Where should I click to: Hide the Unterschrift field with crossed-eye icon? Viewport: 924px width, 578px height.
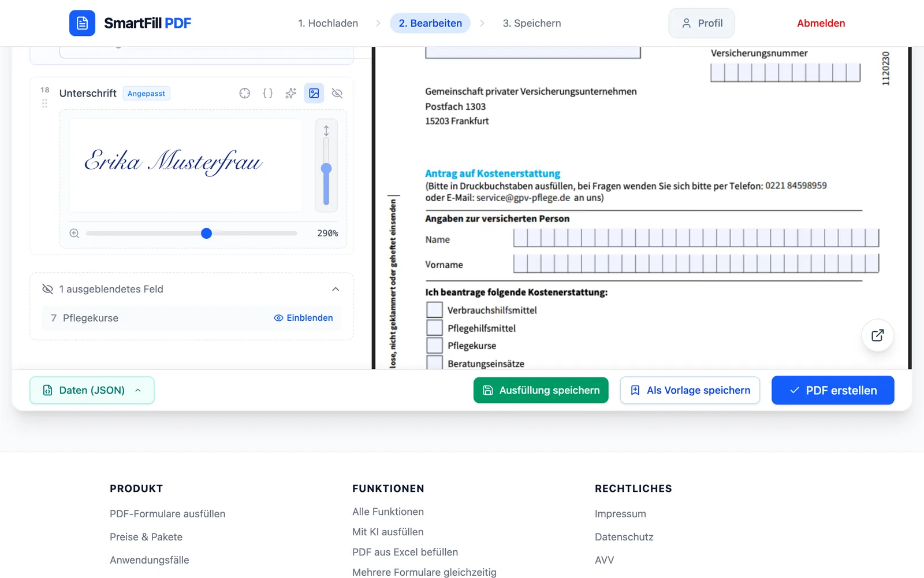coord(337,93)
